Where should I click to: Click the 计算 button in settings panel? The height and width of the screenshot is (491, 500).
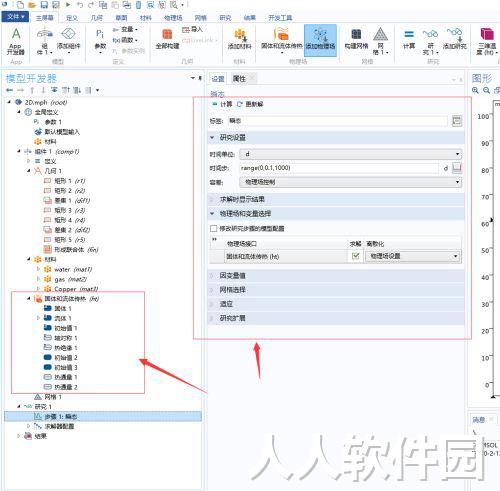tap(222, 104)
